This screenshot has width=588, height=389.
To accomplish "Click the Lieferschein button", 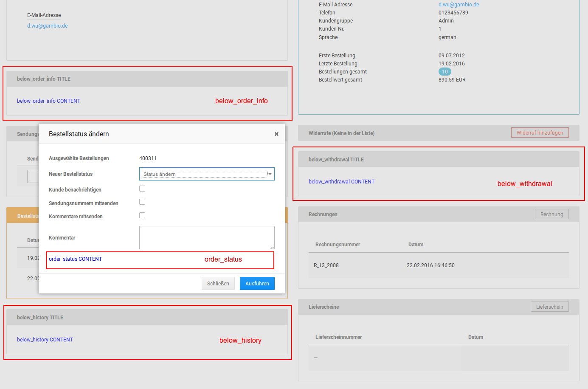I will tap(549, 307).
